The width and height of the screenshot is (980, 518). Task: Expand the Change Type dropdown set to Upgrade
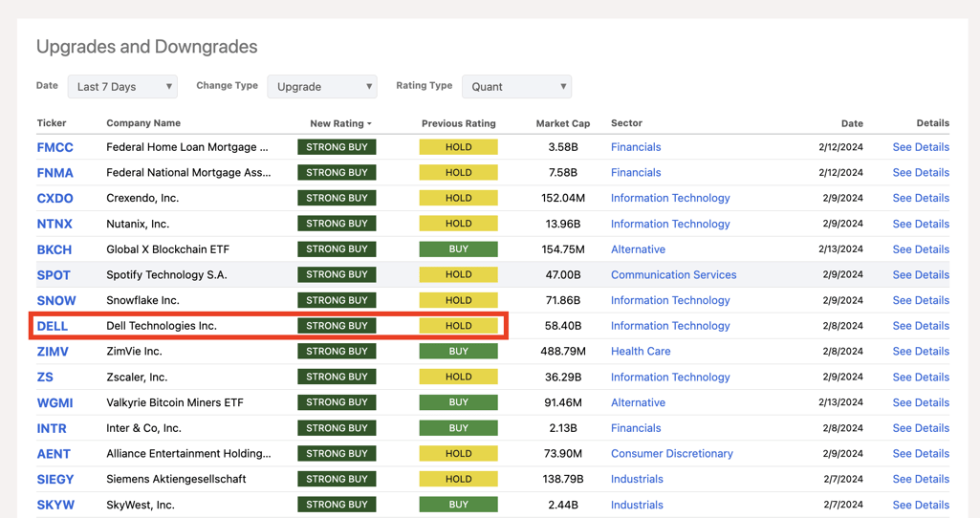pos(322,87)
